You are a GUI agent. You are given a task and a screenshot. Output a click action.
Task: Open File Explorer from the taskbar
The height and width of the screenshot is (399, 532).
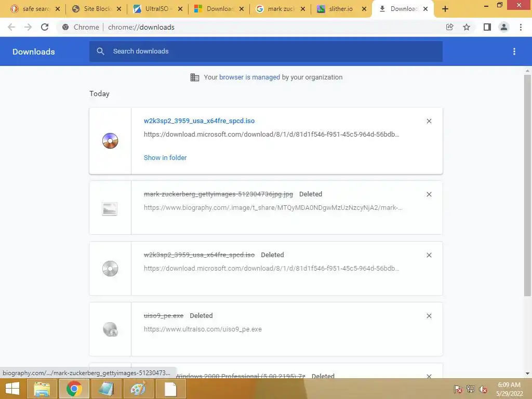click(x=42, y=389)
